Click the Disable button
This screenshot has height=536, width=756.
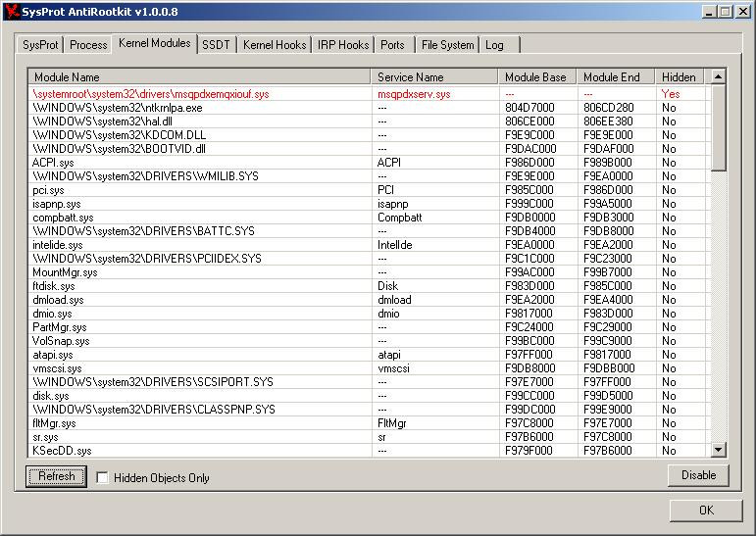click(698, 475)
